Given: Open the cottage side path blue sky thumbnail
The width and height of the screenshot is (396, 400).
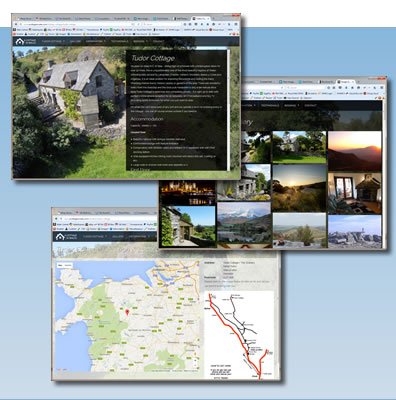Looking at the screenshot, I should click(x=188, y=226).
